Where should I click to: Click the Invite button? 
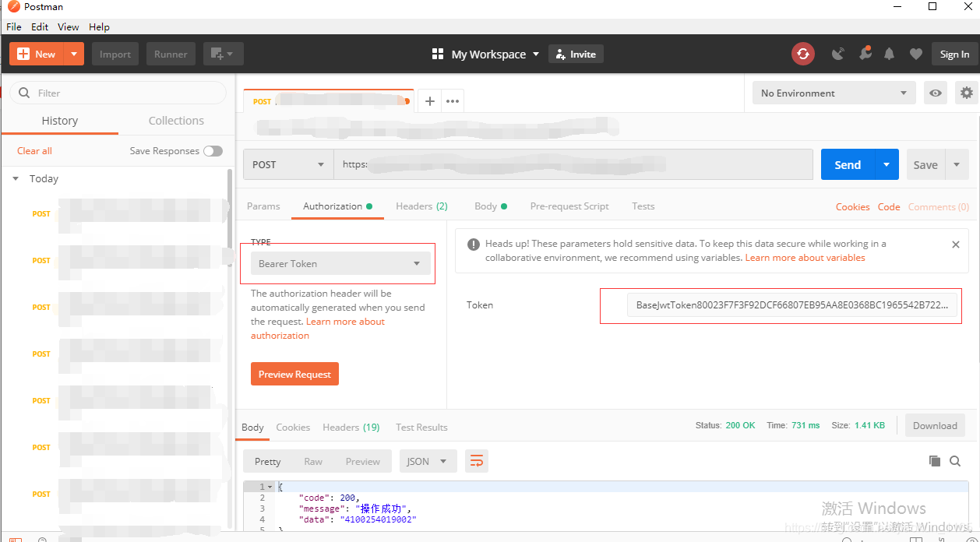pyautogui.click(x=576, y=54)
